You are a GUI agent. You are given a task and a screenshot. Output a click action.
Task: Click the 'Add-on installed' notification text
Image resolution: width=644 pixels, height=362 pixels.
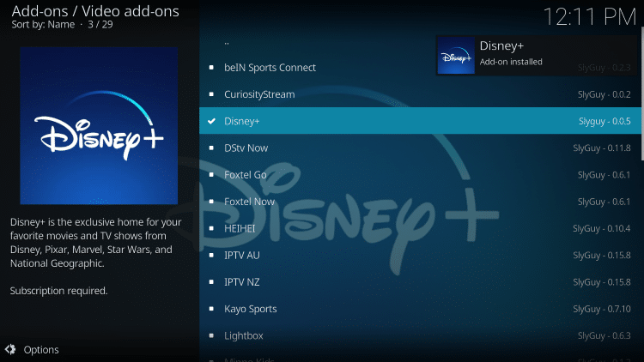click(x=511, y=62)
